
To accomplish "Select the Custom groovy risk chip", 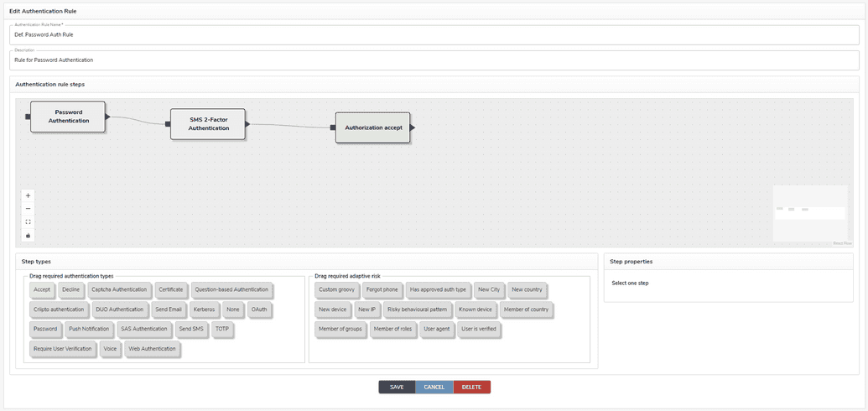I will click(336, 289).
